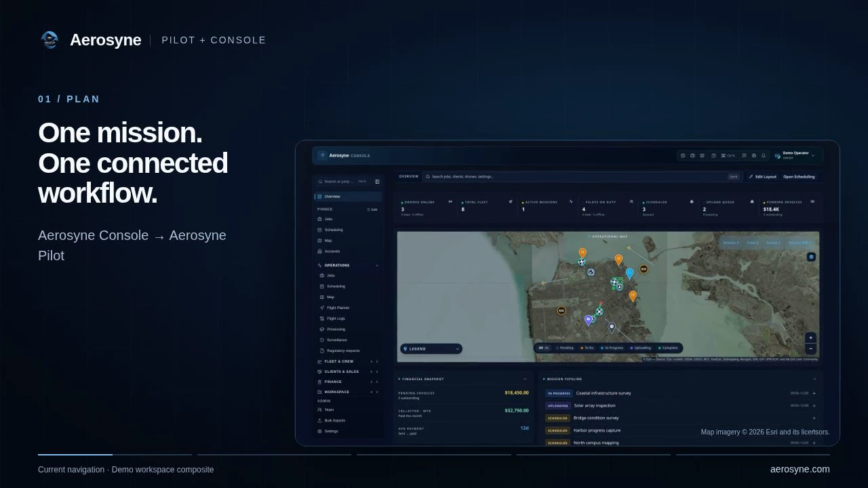Click Edit next to the Pinned heading
Viewport: 868px width, 488px height.
[372, 209]
